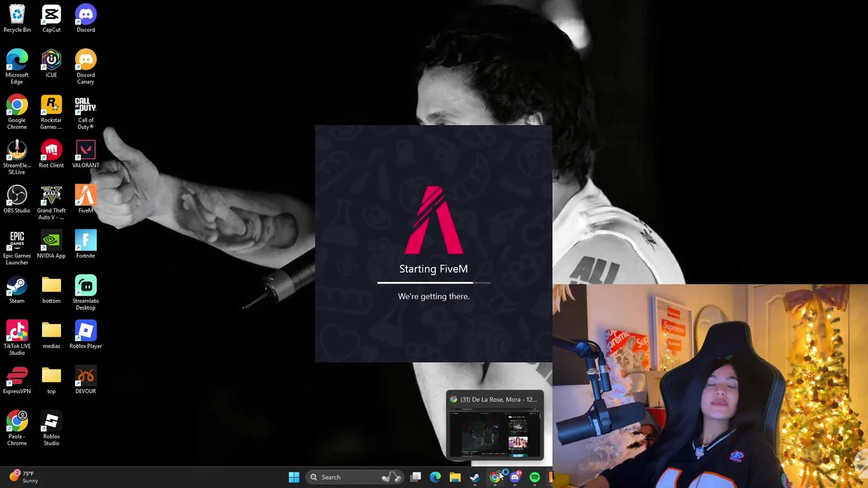The height and width of the screenshot is (488, 868).
Task: Click the '(31) De La Rose, Mora' preview title
Action: coord(498,399)
